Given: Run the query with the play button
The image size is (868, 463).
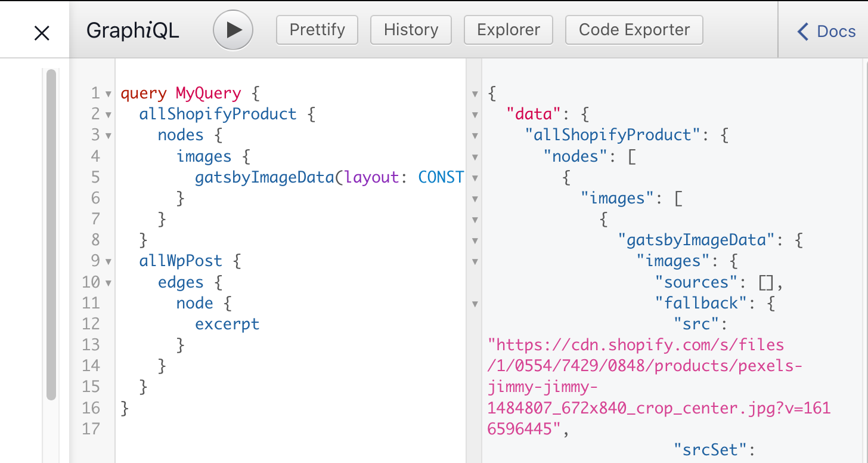Looking at the screenshot, I should click(233, 30).
